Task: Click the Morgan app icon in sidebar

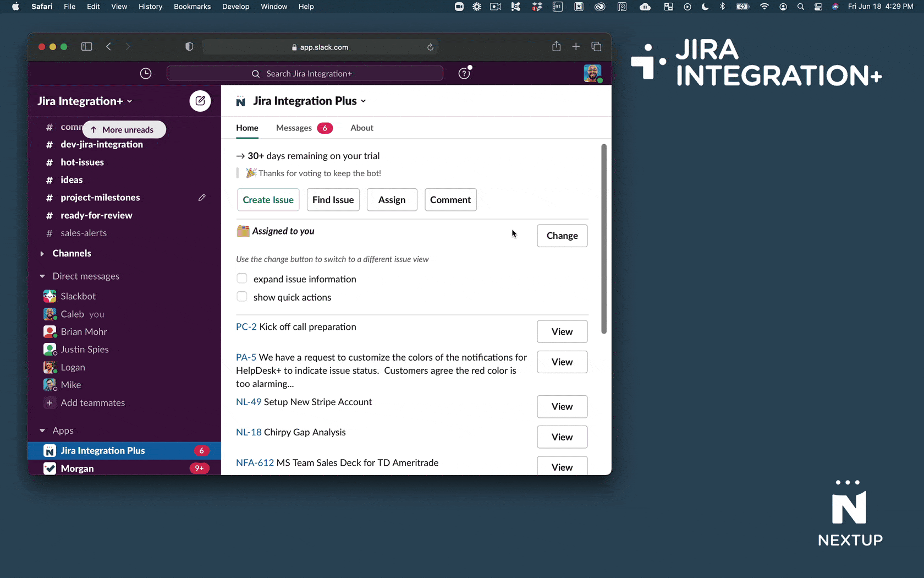Action: coord(50,468)
